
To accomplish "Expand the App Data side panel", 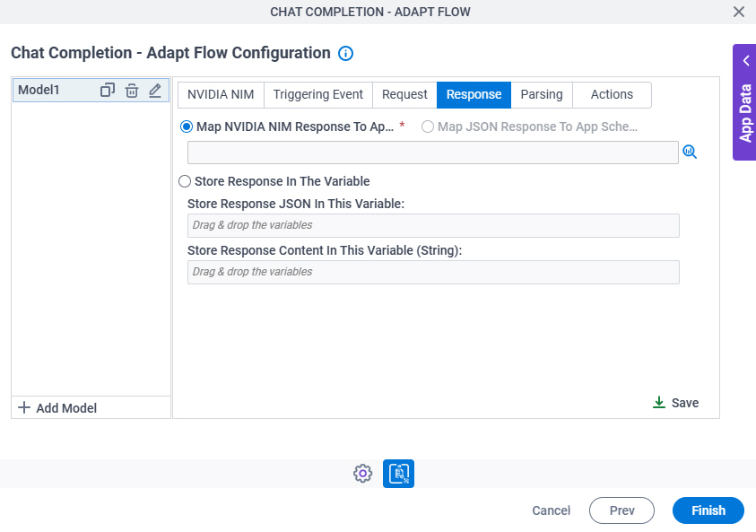I will [x=746, y=61].
